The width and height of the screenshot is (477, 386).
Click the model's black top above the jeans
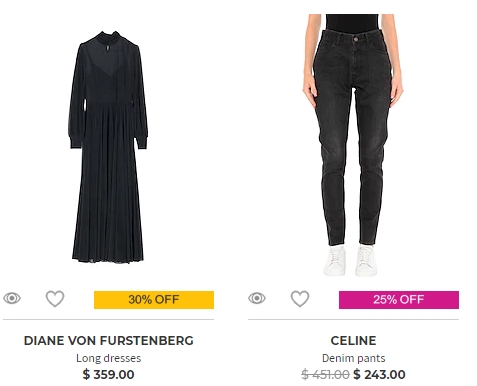pos(352,23)
